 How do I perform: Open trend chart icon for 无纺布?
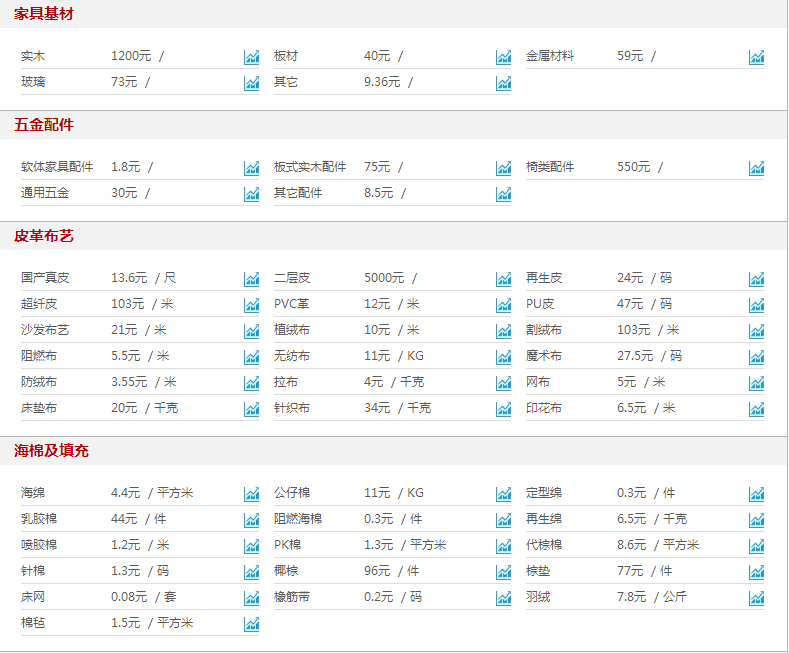[x=503, y=358]
